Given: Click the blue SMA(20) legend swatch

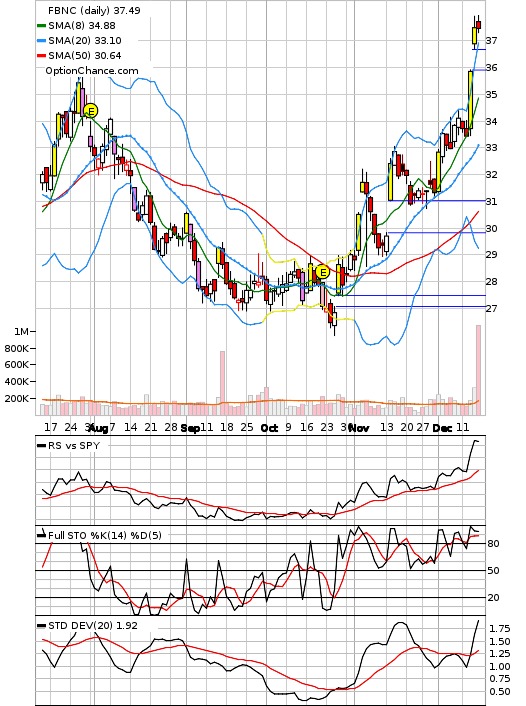Looking at the screenshot, I should [x=41, y=41].
